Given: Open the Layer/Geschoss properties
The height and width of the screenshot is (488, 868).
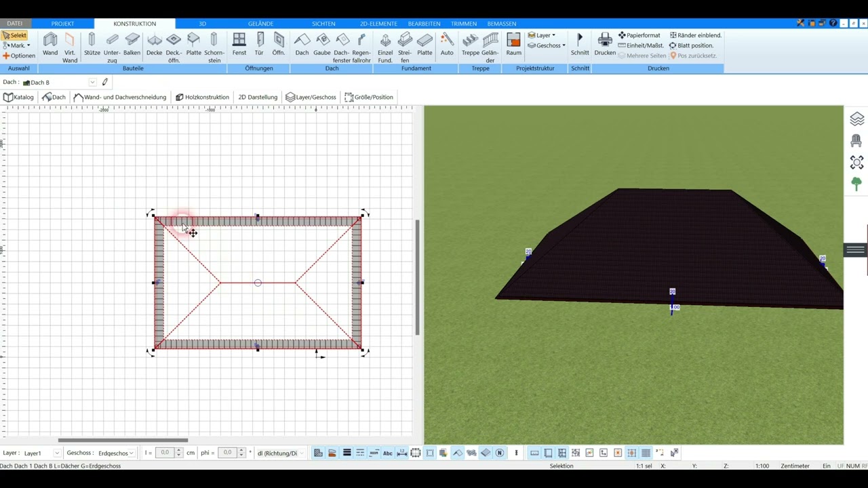Looking at the screenshot, I should coord(311,97).
